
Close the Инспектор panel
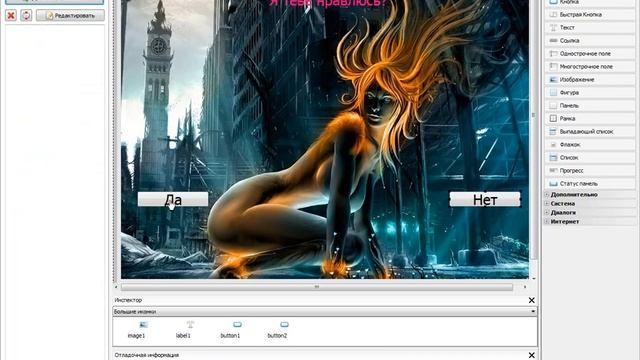(x=531, y=300)
